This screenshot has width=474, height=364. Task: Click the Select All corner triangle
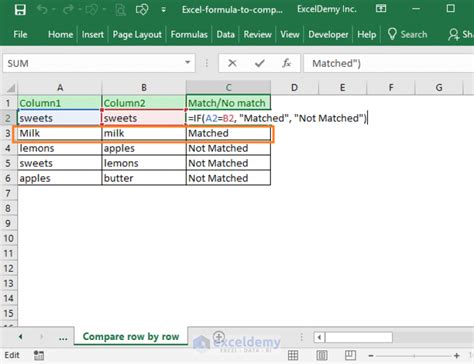(11, 88)
